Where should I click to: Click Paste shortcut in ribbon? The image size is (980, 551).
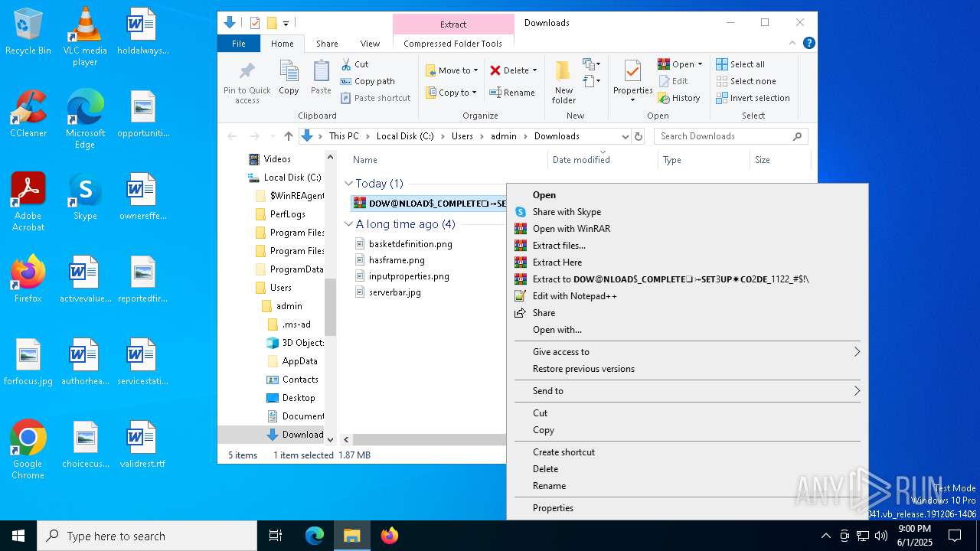(376, 98)
